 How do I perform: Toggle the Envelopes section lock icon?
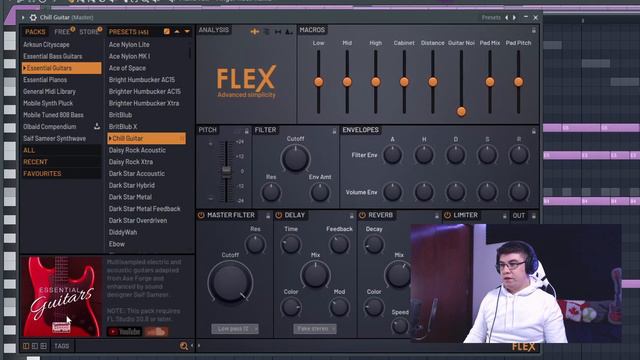tap(533, 131)
